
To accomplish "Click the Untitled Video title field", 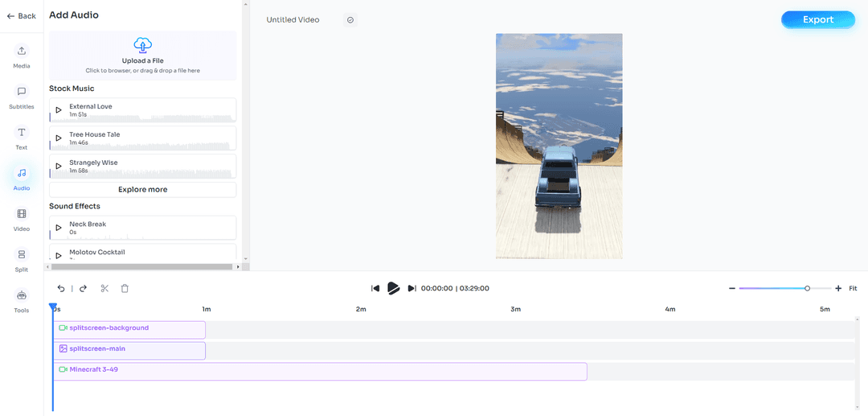I will (x=293, y=20).
